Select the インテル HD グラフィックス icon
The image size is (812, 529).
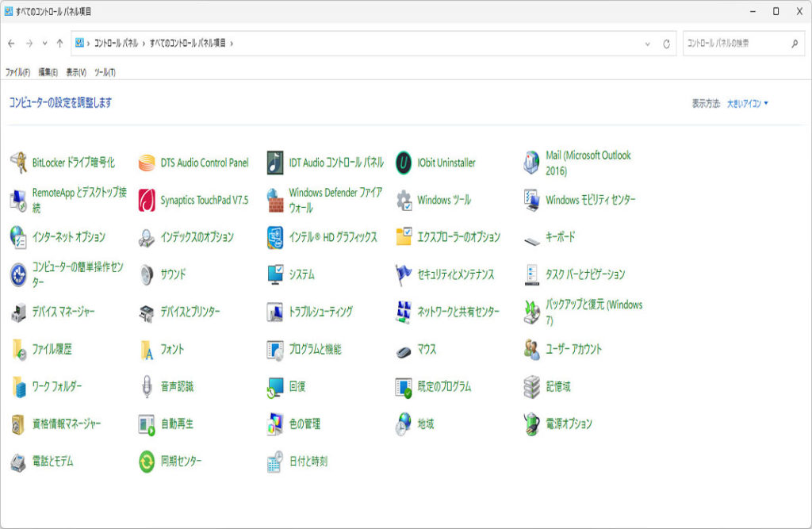[275, 237]
